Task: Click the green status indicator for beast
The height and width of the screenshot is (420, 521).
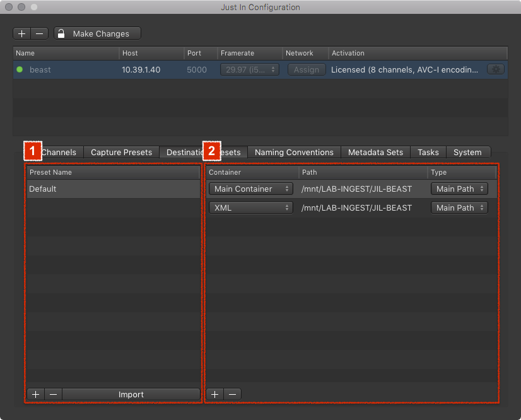Action: click(x=20, y=69)
